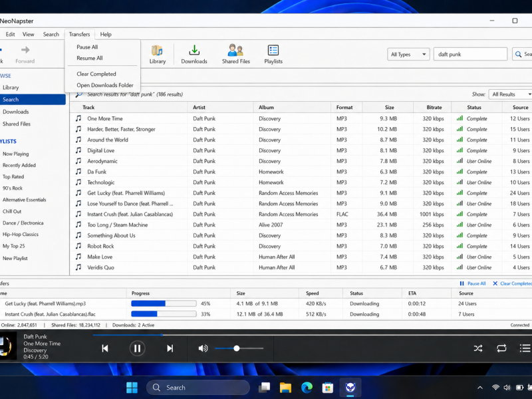Viewport: 532px width, 399px height.
Task: Open the Edit menu
Action: [x=10, y=35]
